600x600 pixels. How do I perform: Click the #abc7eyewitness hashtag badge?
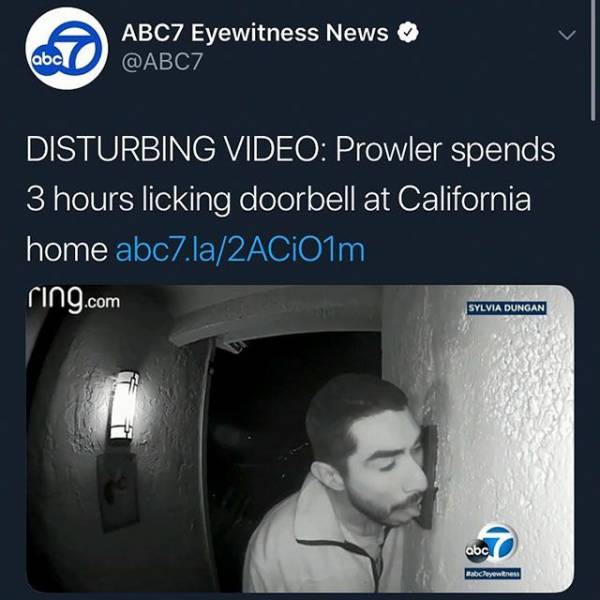click(x=492, y=573)
